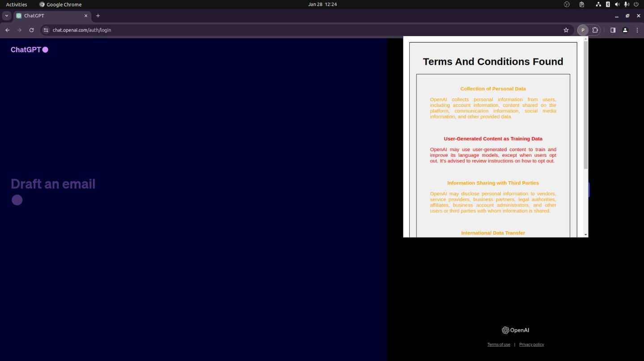This screenshot has width=644, height=361.
Task: Open the tab search dropdown arrow
Action: click(6, 16)
